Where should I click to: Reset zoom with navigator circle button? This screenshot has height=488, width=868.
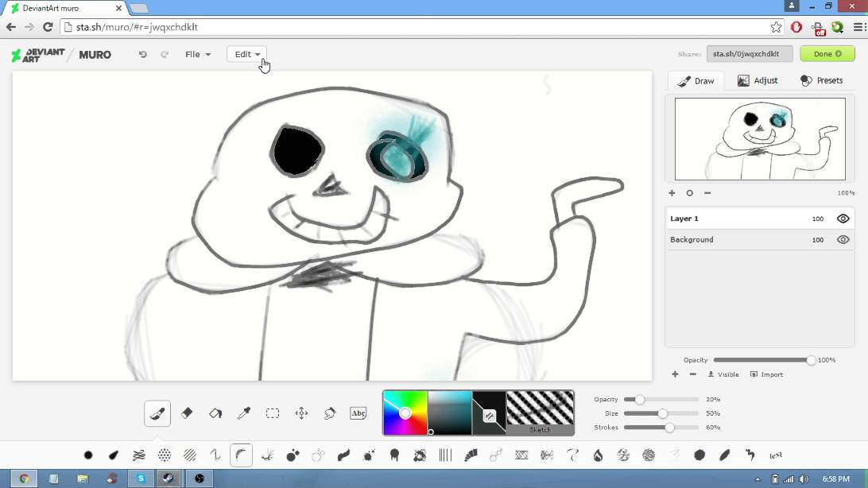coord(689,193)
